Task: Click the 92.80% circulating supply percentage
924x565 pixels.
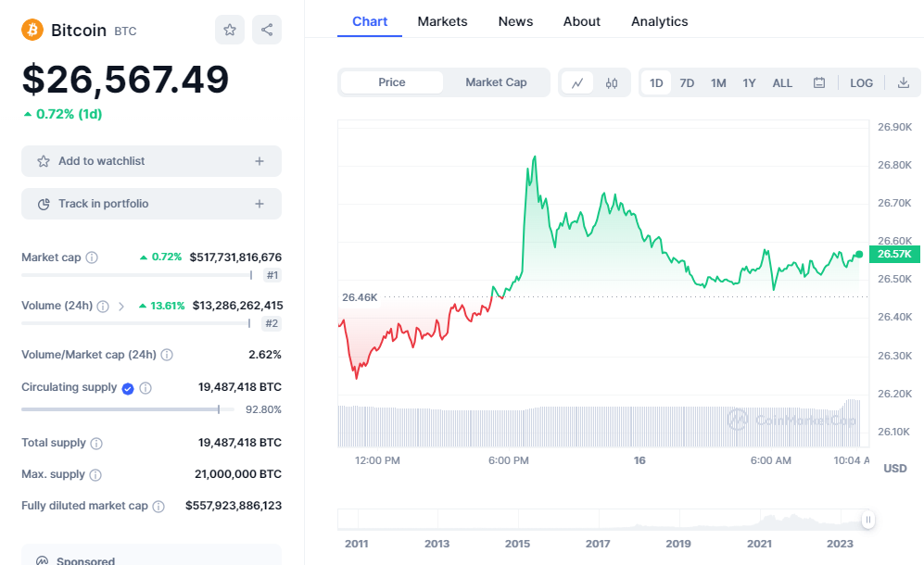Action: click(x=263, y=409)
